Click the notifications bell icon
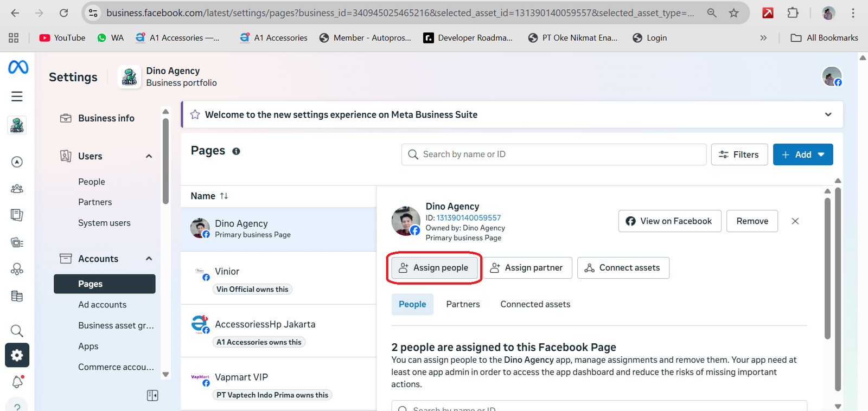This screenshot has width=868, height=411. point(17,382)
